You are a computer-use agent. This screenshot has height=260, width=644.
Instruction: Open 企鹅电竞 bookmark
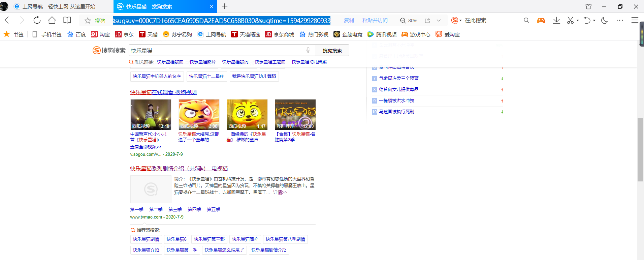coord(348,34)
